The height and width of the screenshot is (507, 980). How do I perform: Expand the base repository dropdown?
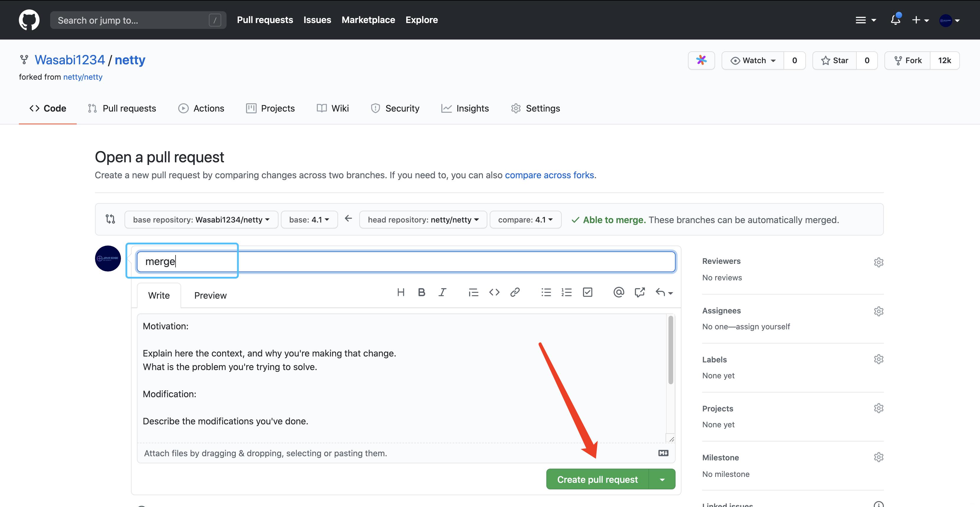tap(201, 220)
